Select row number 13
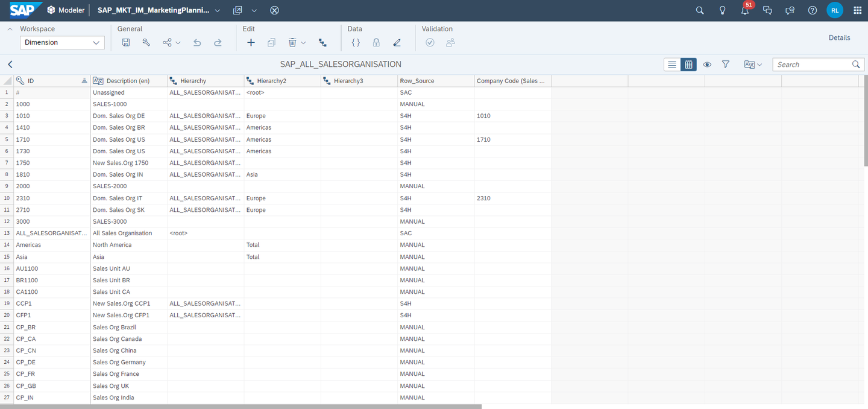Image resolution: width=868 pixels, height=409 pixels. (x=7, y=233)
